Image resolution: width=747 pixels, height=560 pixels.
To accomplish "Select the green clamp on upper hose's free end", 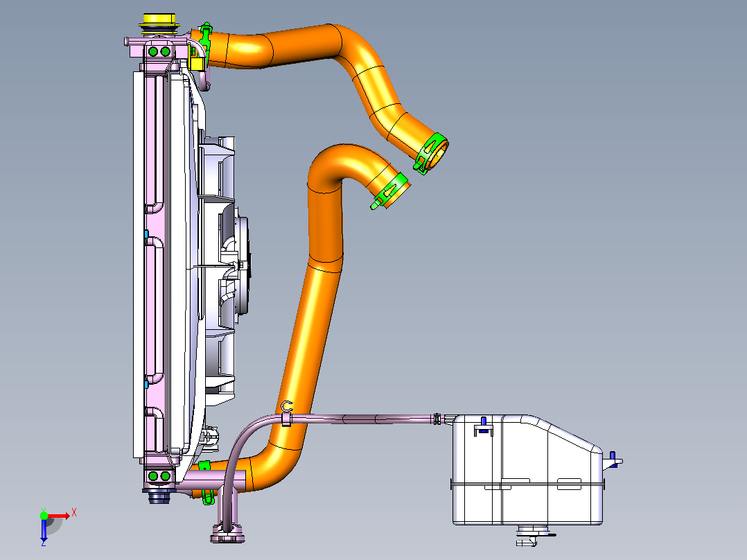I will coord(430,153).
